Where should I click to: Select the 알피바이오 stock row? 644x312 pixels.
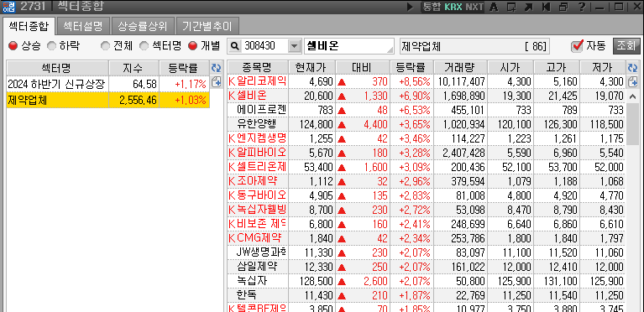[x=427, y=153]
